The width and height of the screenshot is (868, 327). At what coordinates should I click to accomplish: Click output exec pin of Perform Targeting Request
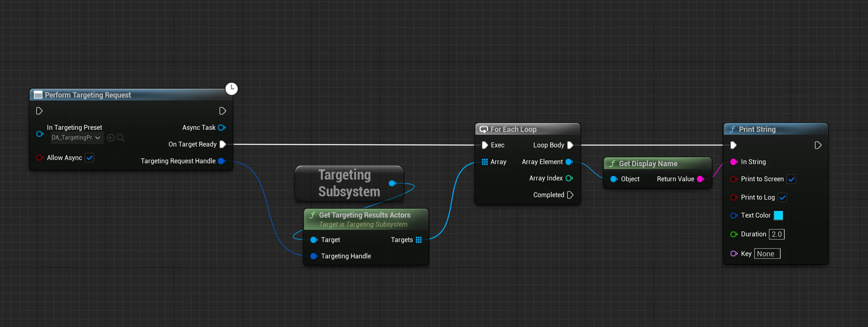(222, 111)
